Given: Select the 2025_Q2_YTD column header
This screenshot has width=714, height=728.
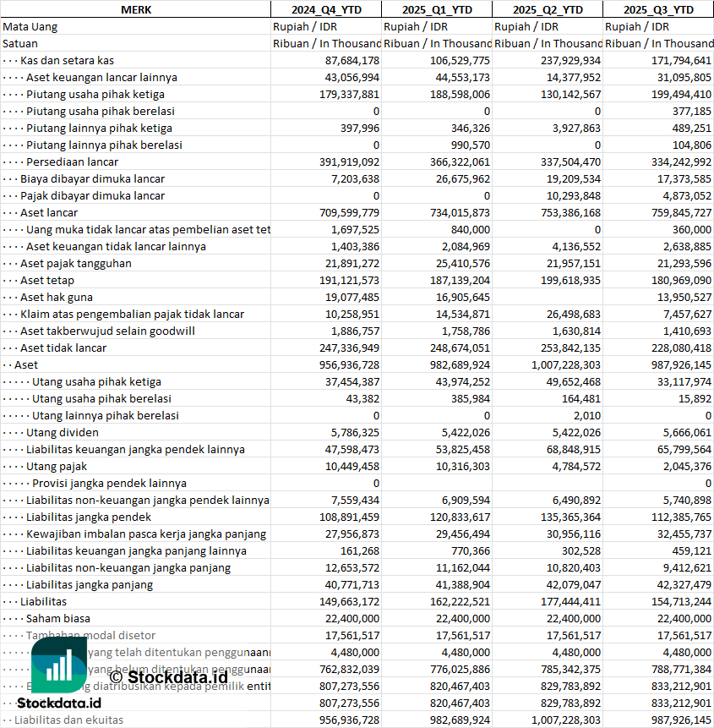Looking at the screenshot, I should pyautogui.click(x=548, y=9).
